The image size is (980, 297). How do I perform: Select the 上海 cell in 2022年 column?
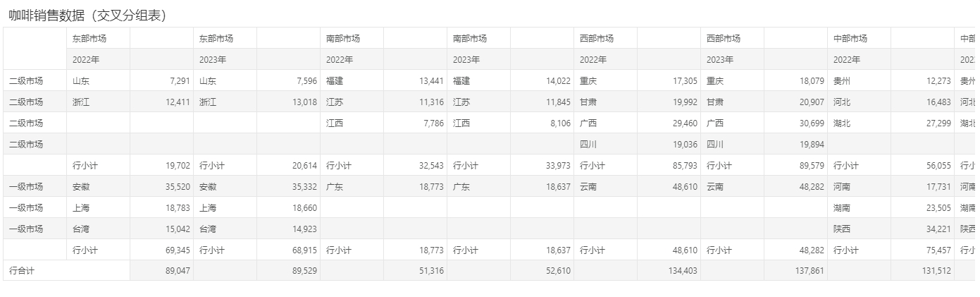99,207
